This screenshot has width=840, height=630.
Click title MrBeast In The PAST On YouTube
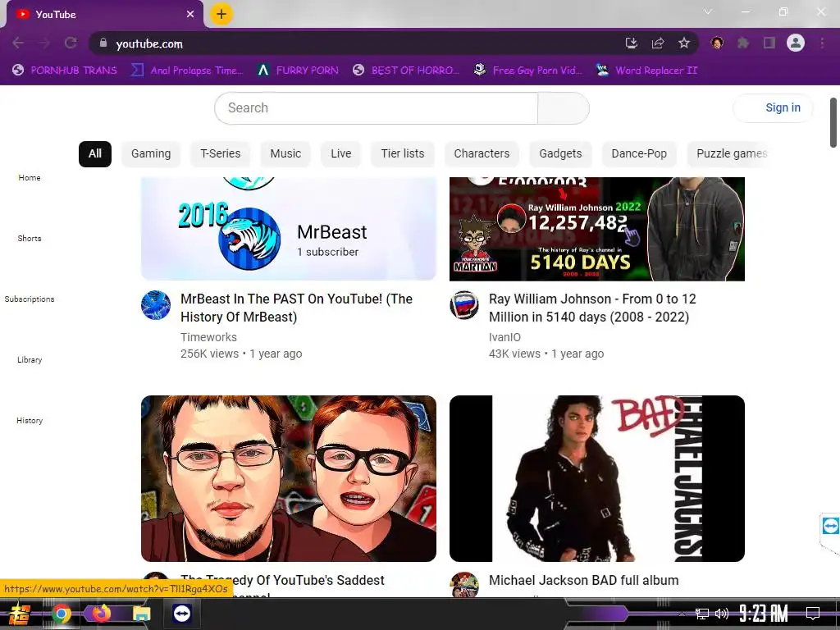pyautogui.click(x=296, y=308)
